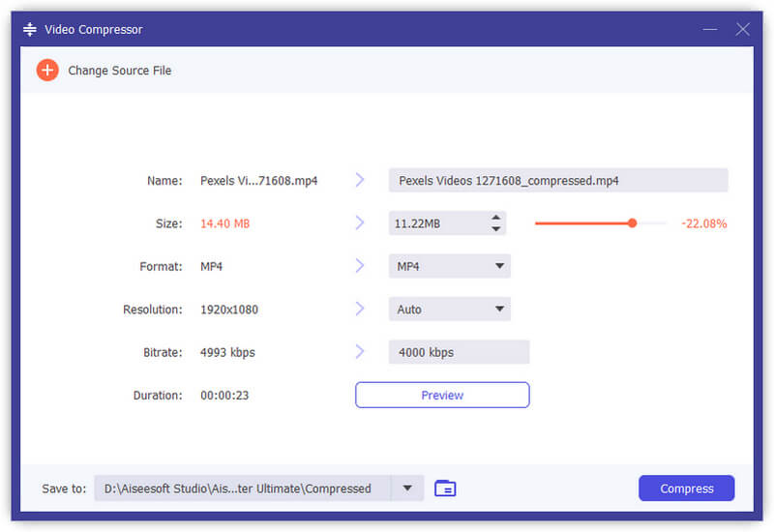The width and height of the screenshot is (774, 532).
Task: Click the source file name Pexels Vi...71608.mp4
Action: 258,181
